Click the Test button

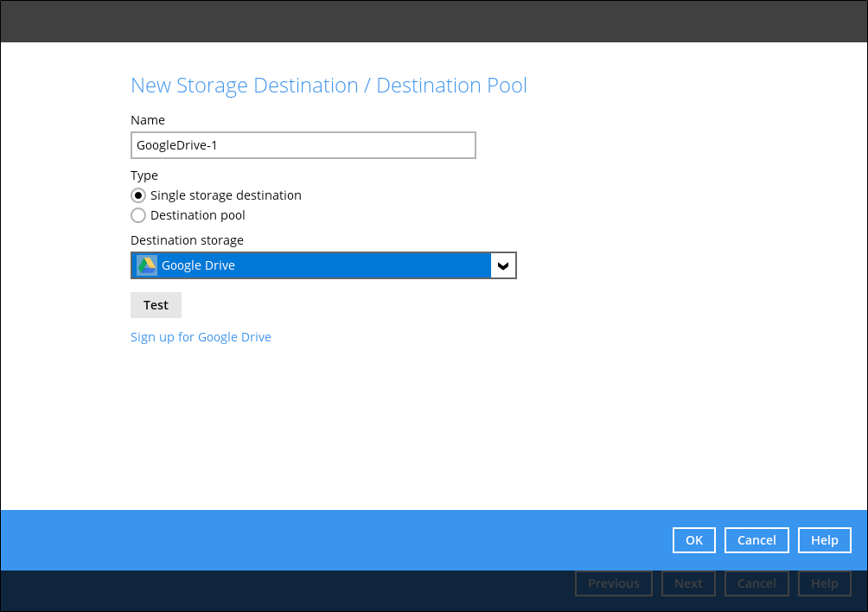pos(156,305)
